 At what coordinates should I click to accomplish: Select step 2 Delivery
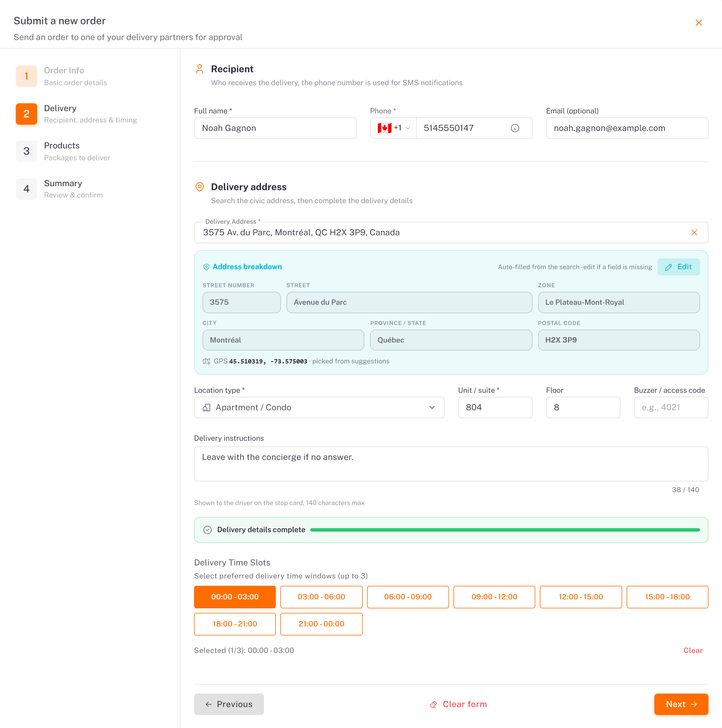click(x=76, y=114)
